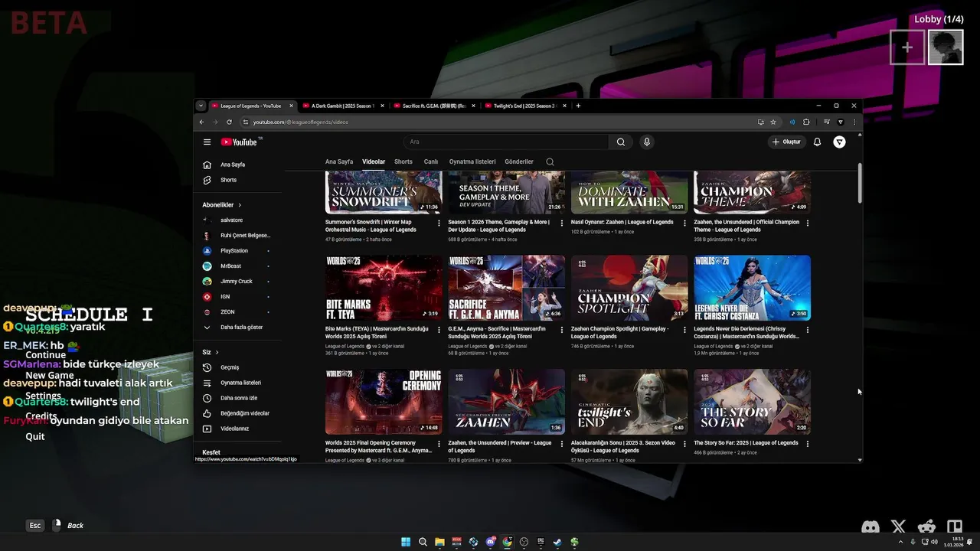980x551 pixels.
Task: Open browser three-dot menu
Action: pyautogui.click(x=854, y=122)
